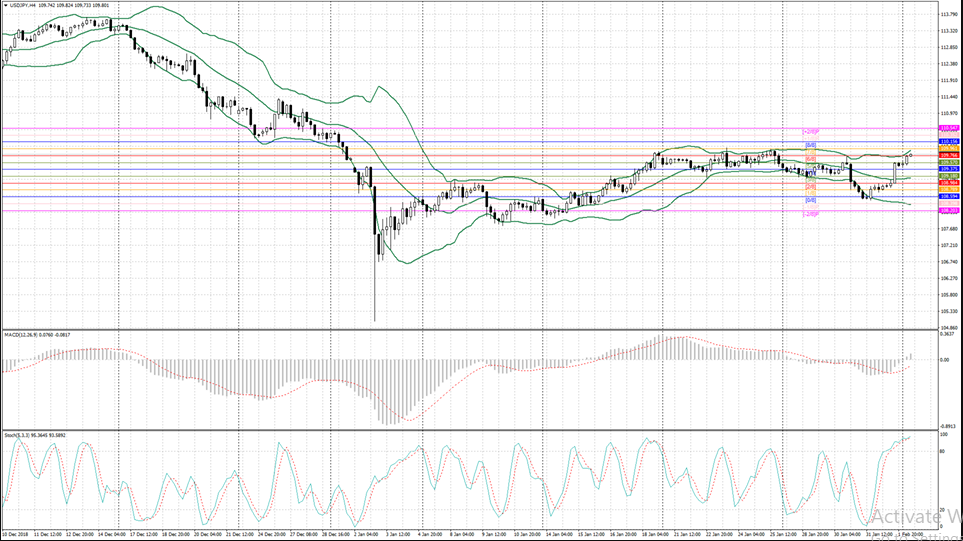
Task: Click the 4 Jan 20:00 date label
Action: tap(430, 535)
